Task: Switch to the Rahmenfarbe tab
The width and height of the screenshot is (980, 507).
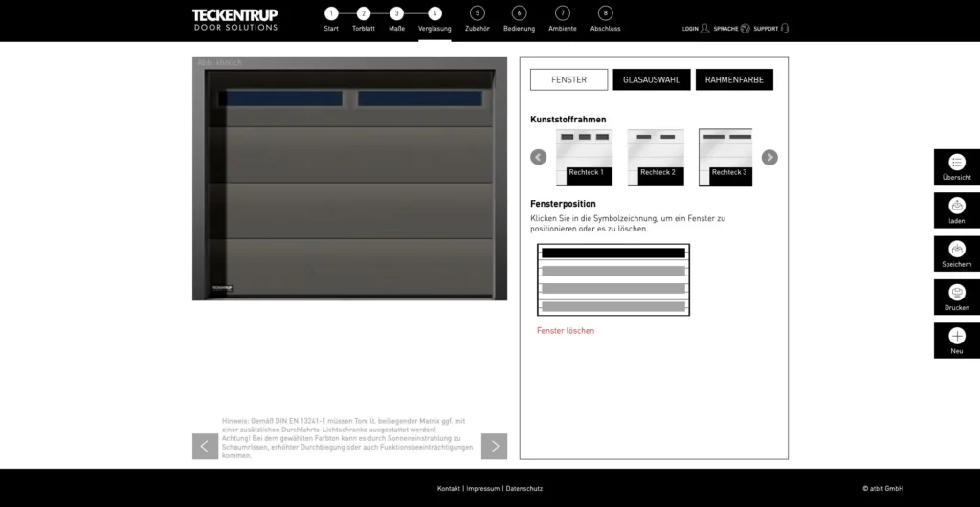Action: click(x=734, y=80)
